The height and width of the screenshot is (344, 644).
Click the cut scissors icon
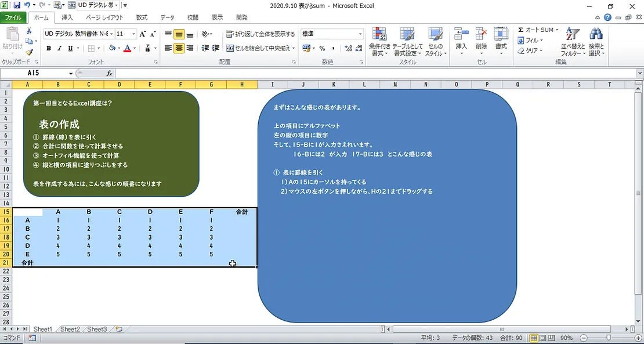tap(29, 31)
